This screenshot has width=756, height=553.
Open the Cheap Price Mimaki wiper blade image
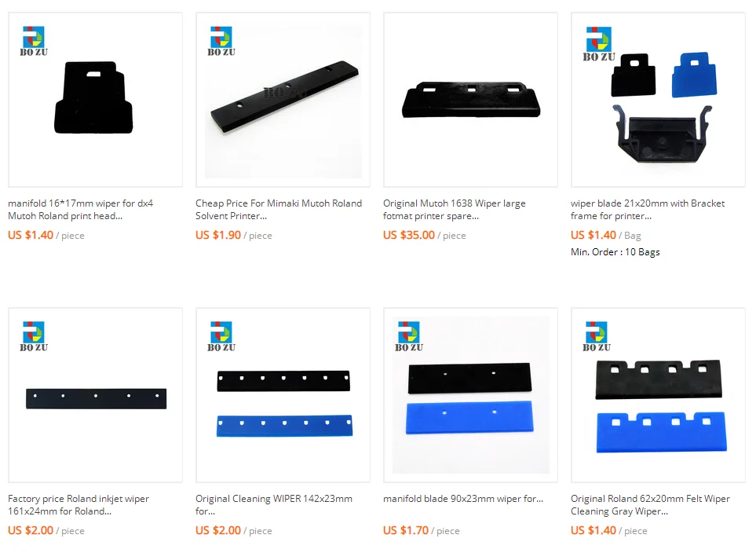[x=283, y=100]
